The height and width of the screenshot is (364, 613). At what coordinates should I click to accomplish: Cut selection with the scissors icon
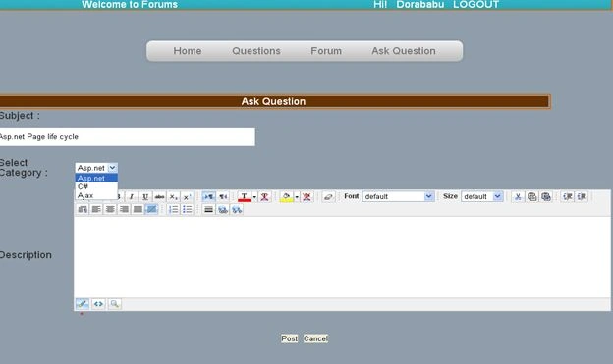(518, 197)
